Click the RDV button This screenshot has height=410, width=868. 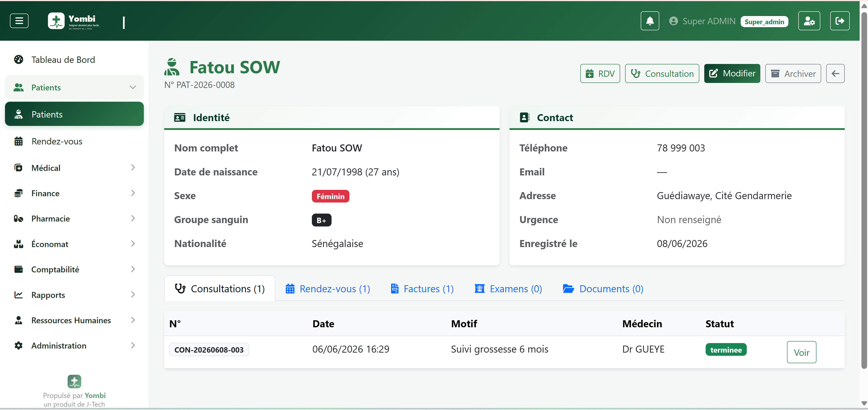(600, 73)
